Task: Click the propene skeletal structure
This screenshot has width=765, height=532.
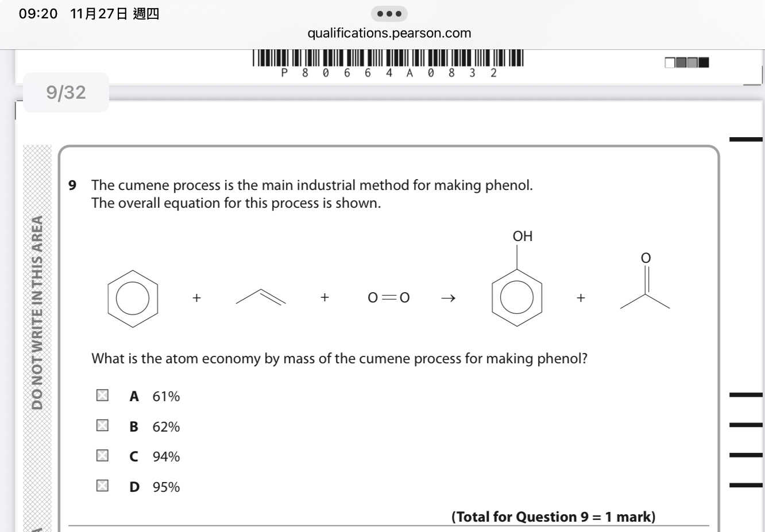Action: coord(261,297)
